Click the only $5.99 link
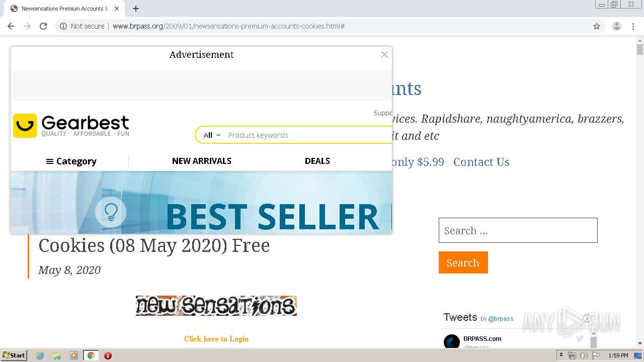This screenshot has width=644, height=362. tap(418, 162)
